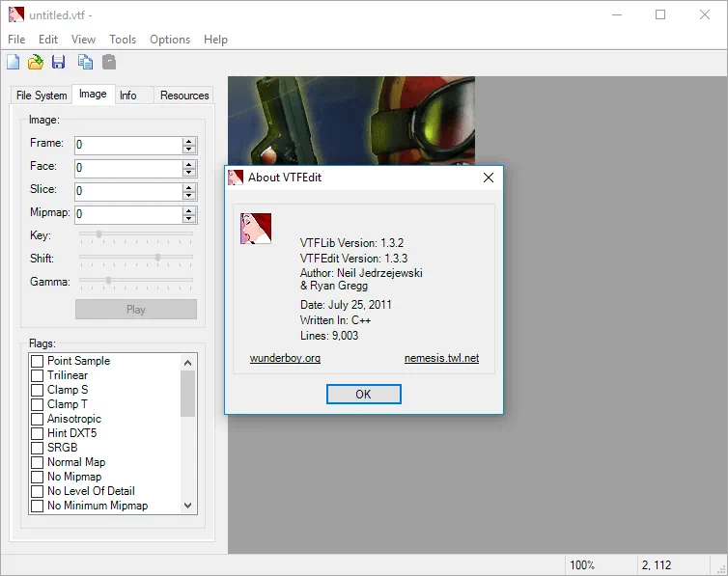
Task: Open the Tools menu
Action: click(123, 40)
